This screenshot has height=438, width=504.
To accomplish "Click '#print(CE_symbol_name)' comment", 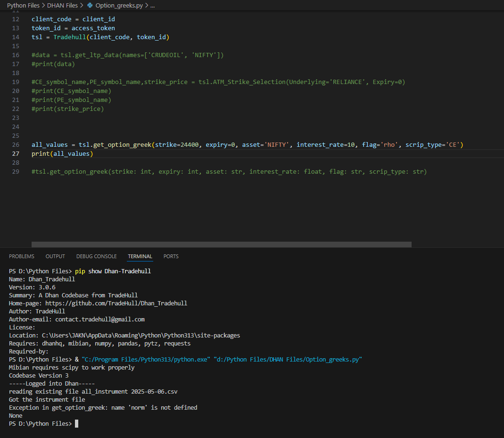I will pyautogui.click(x=71, y=91).
